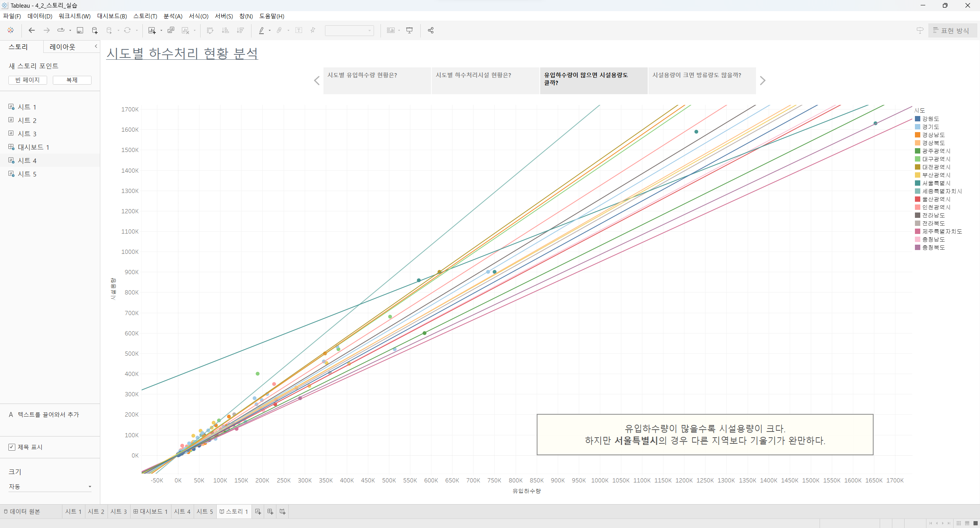Add new story tab icon

[283, 512]
